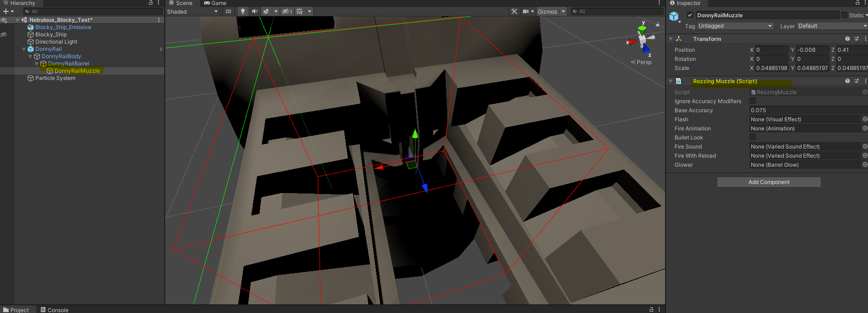Open Transform component context menu
868x313 pixels.
click(865, 39)
